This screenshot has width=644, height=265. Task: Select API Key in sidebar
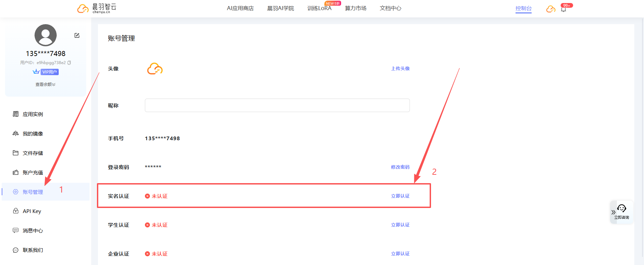pos(32,211)
